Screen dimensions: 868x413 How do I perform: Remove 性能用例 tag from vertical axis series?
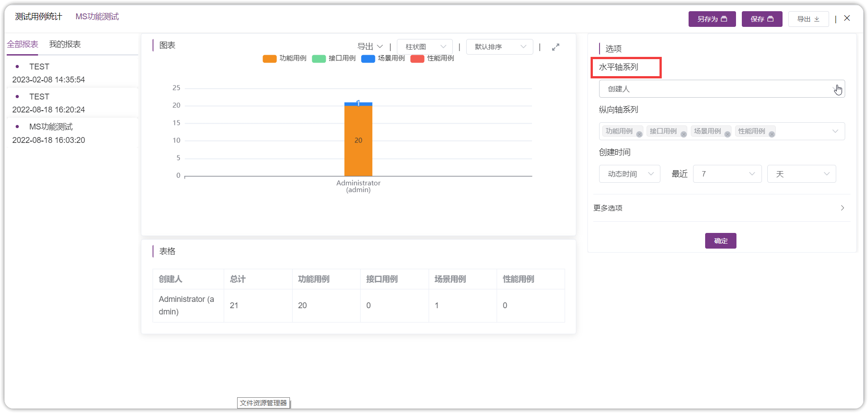pos(772,134)
